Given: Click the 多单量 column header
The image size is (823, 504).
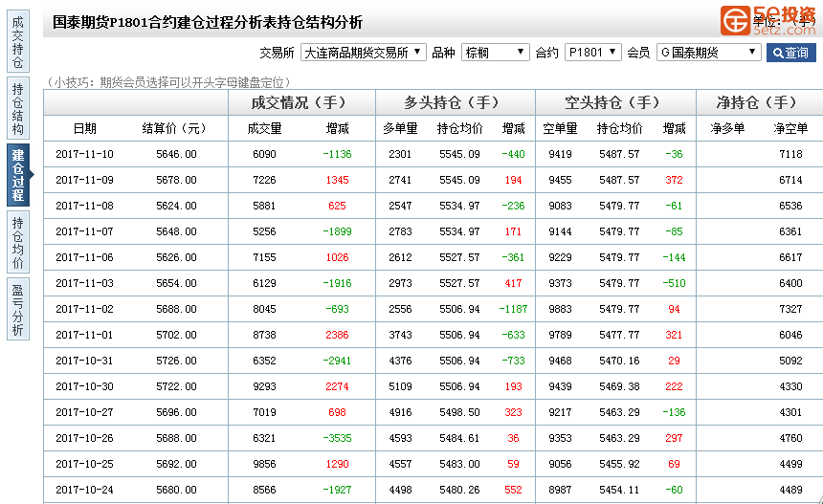Looking at the screenshot, I should pyautogui.click(x=400, y=128).
